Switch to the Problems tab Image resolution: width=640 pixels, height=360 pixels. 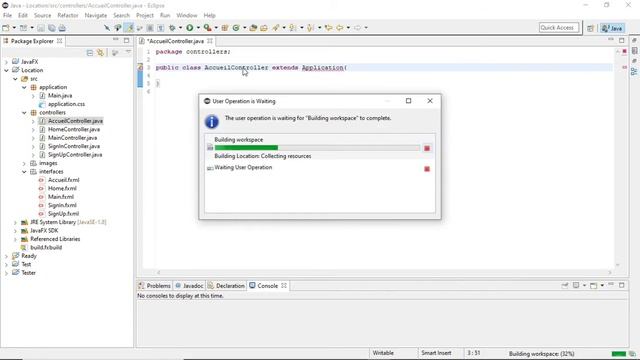[x=154, y=286]
